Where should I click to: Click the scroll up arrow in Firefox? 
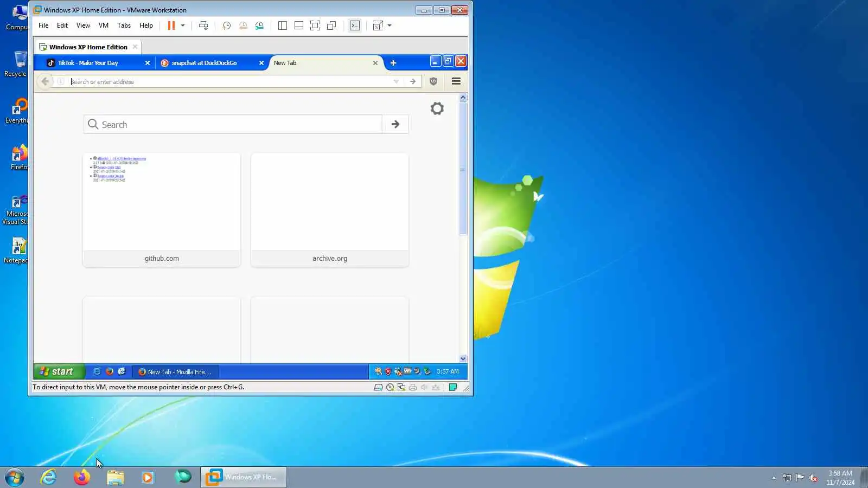(x=463, y=98)
